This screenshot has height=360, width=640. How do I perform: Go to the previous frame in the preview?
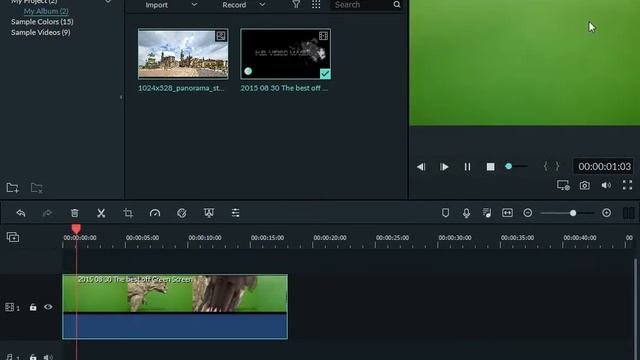(x=421, y=167)
